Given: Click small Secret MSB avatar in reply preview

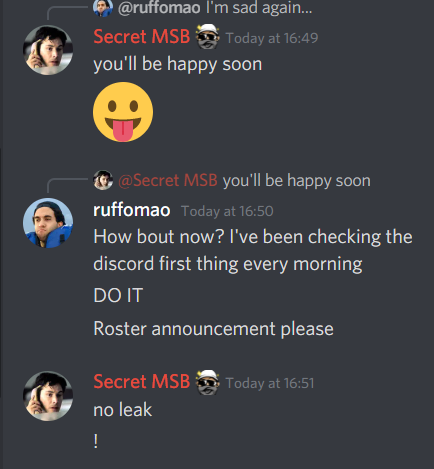Looking at the screenshot, I should pyautogui.click(x=103, y=180).
